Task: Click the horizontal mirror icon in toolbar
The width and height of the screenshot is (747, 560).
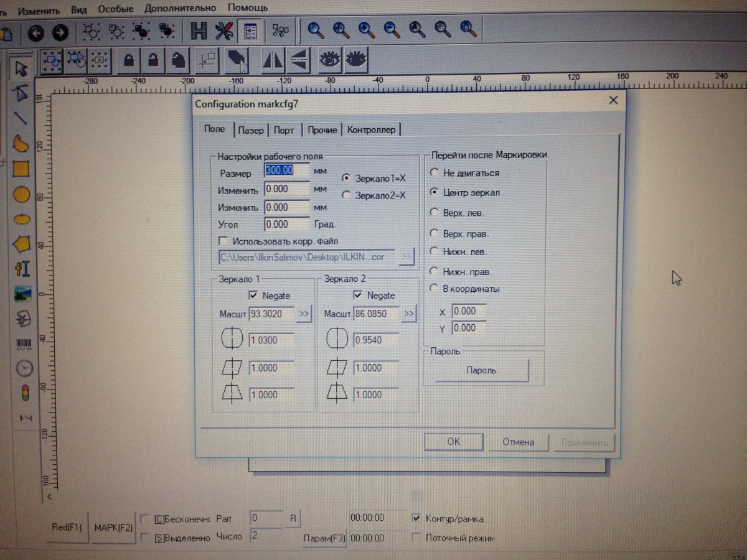Action: click(x=273, y=60)
